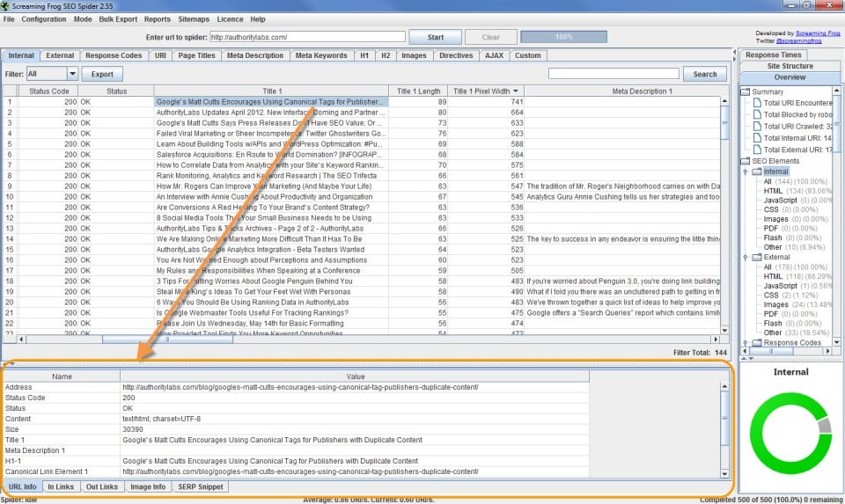
Task: Open the SERP Snippet bottom tab
Action: (201, 486)
